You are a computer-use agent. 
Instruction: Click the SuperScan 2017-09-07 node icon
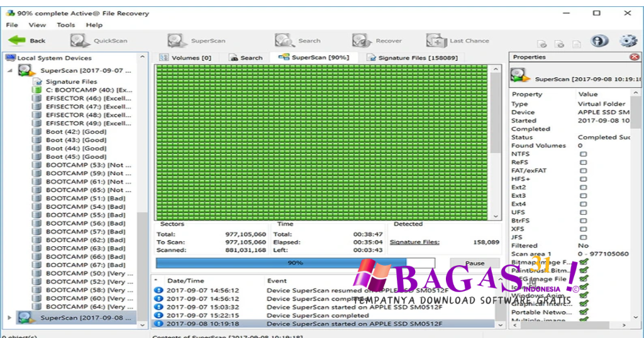tap(25, 70)
